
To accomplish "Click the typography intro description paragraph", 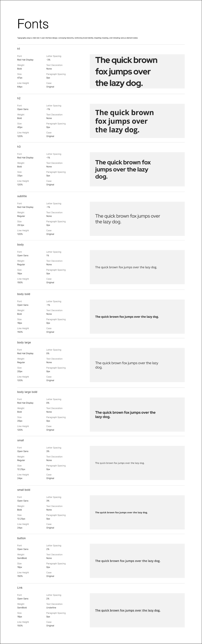I will (x=78, y=38).
